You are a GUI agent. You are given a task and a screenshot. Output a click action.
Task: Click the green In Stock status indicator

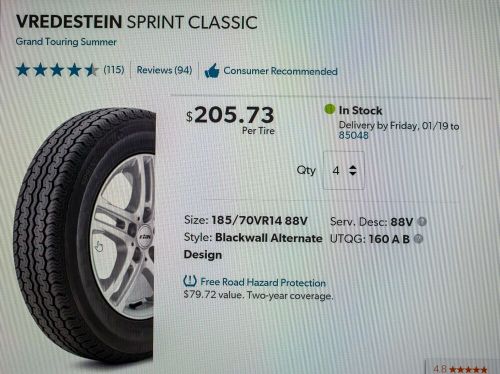coord(329,109)
